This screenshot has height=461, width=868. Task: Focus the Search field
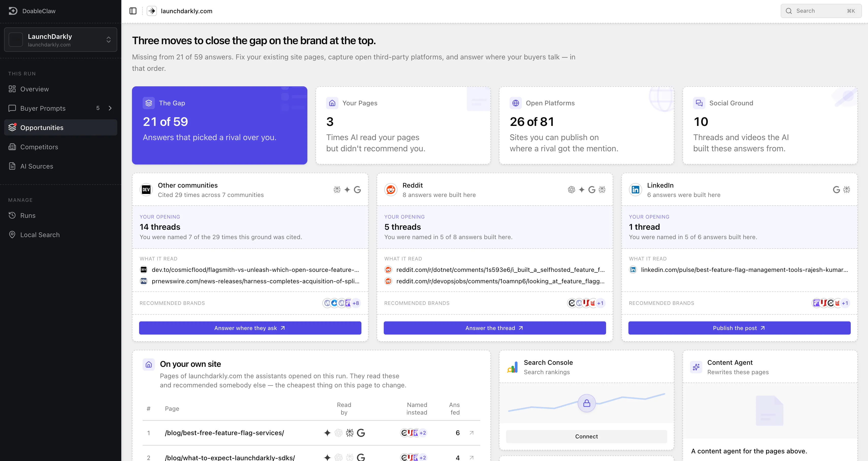pyautogui.click(x=821, y=11)
